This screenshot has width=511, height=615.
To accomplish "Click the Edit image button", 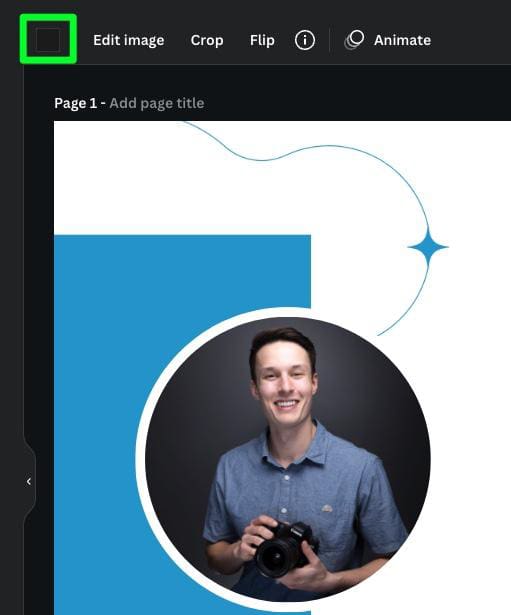I will (x=129, y=40).
